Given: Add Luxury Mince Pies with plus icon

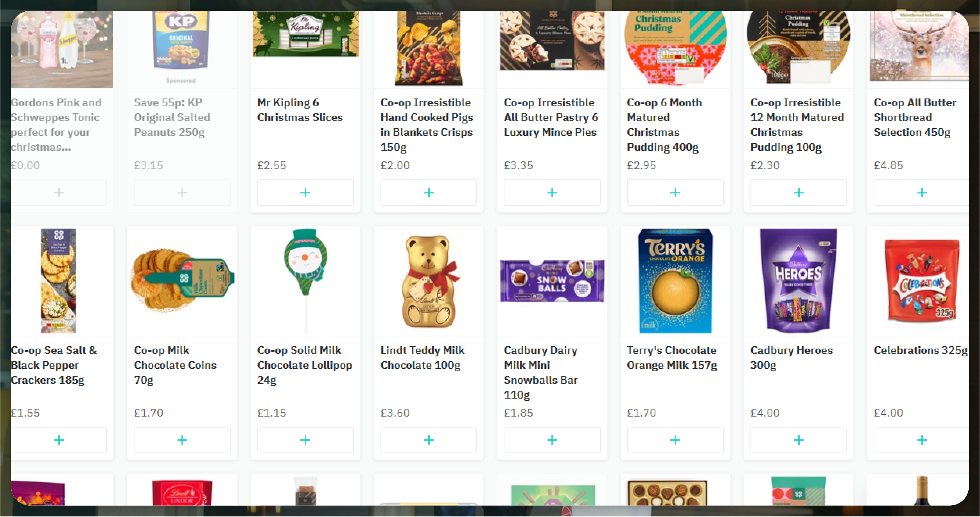Looking at the screenshot, I should 552,193.
